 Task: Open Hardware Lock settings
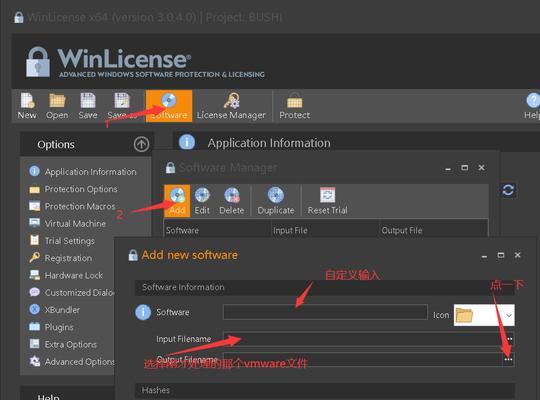tap(66, 275)
